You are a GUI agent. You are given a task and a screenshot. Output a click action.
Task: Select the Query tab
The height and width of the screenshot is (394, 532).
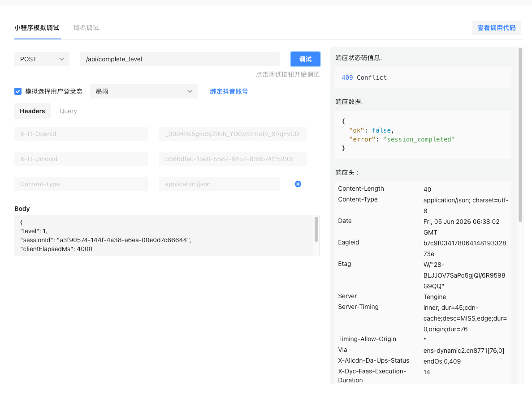[x=68, y=111]
